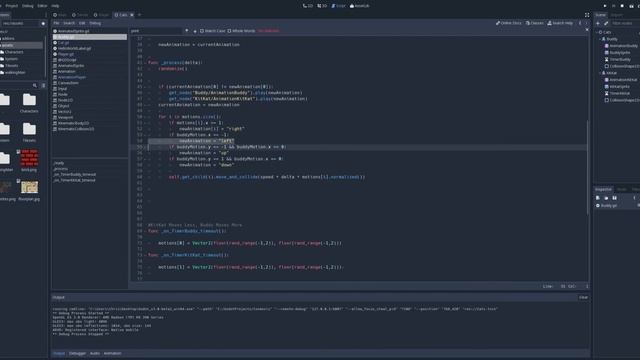The image size is (640, 360).
Task: Open the script editor Edit menu
Action: pos(82,23)
